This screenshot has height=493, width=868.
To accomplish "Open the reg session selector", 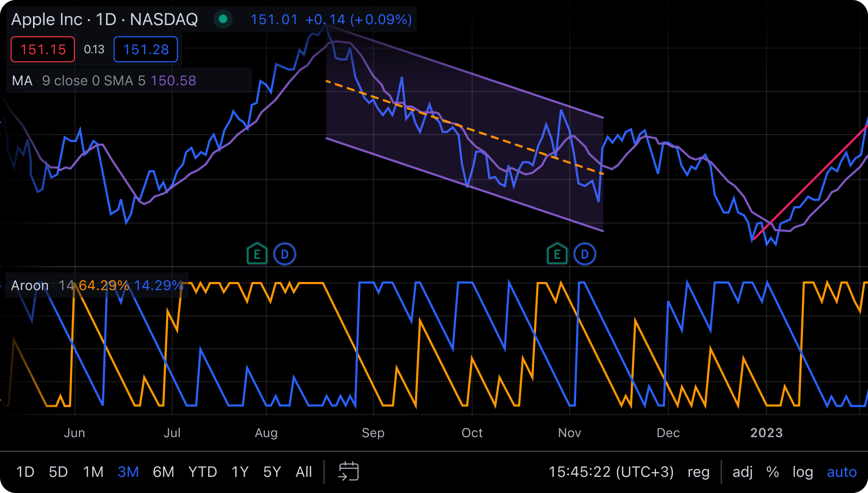I will tap(698, 472).
